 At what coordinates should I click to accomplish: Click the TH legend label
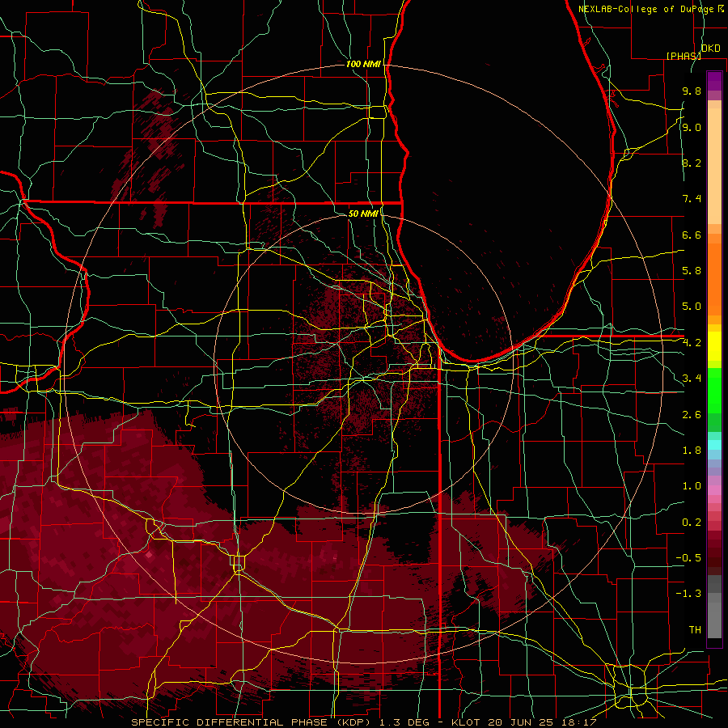point(695,630)
